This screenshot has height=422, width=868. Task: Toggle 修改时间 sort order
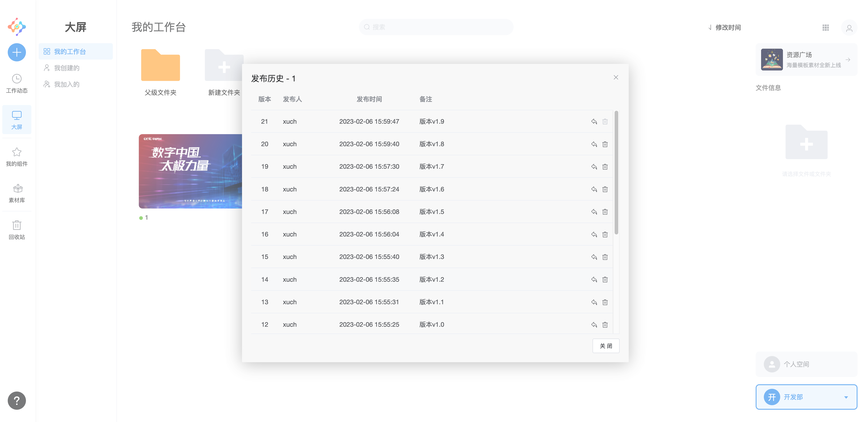[724, 27]
